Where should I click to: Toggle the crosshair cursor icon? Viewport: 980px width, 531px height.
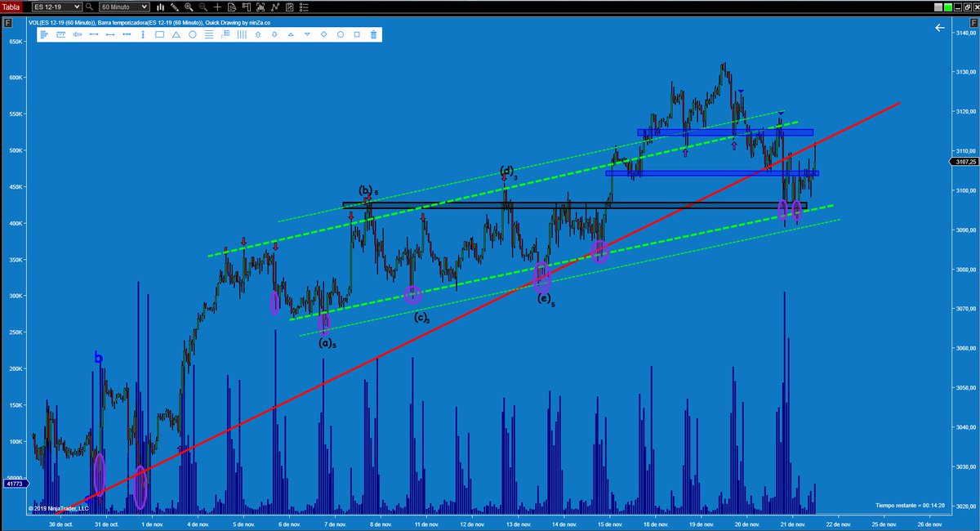click(217, 7)
